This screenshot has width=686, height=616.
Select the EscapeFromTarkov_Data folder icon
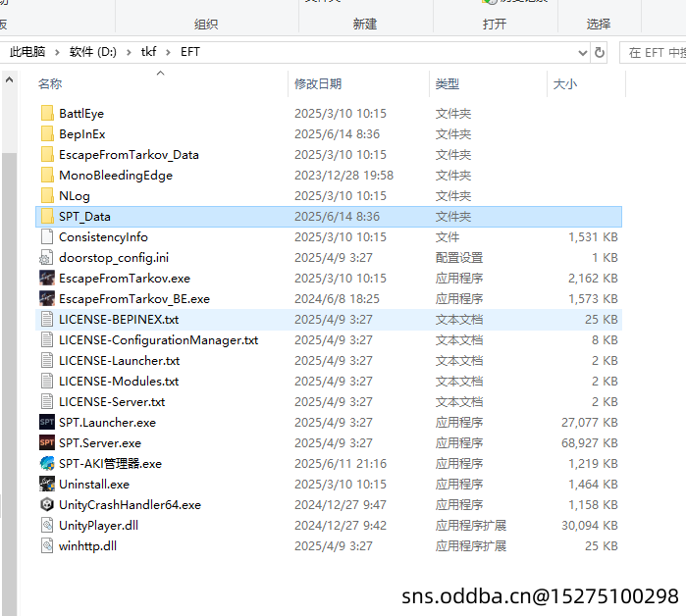tap(47, 154)
